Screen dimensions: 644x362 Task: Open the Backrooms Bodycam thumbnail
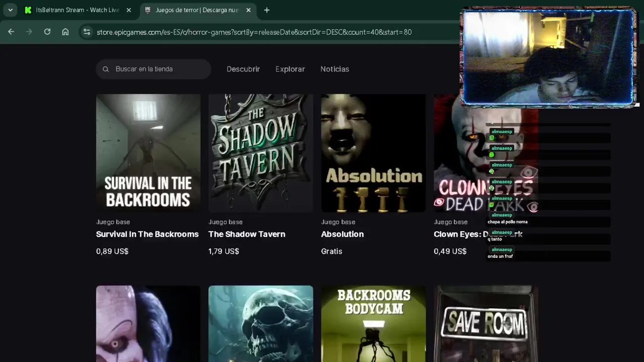coord(373,324)
